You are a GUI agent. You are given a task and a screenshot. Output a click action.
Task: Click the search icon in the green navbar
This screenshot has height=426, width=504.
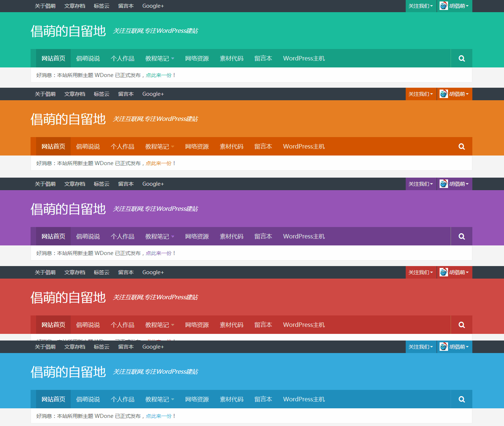click(x=462, y=59)
